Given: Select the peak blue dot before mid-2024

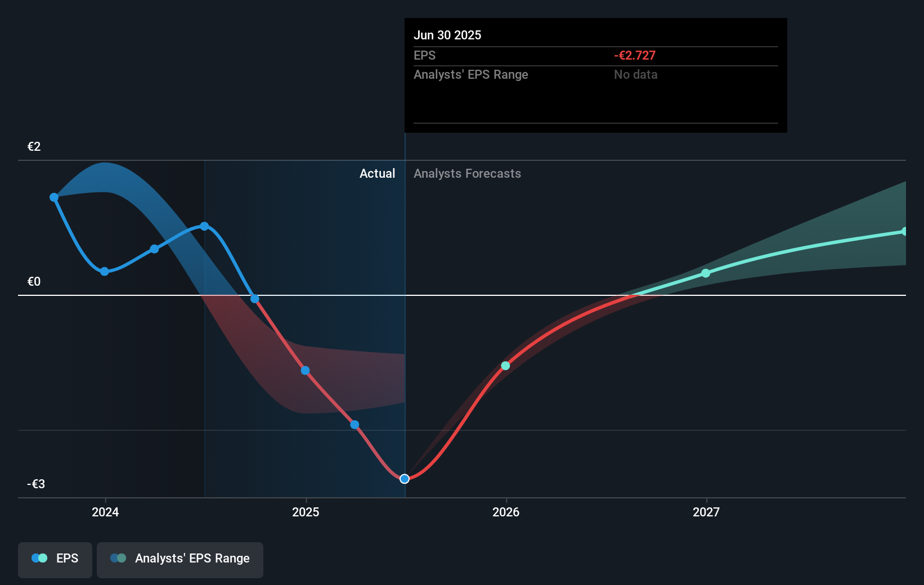Looking at the screenshot, I should pyautogui.click(x=204, y=226).
